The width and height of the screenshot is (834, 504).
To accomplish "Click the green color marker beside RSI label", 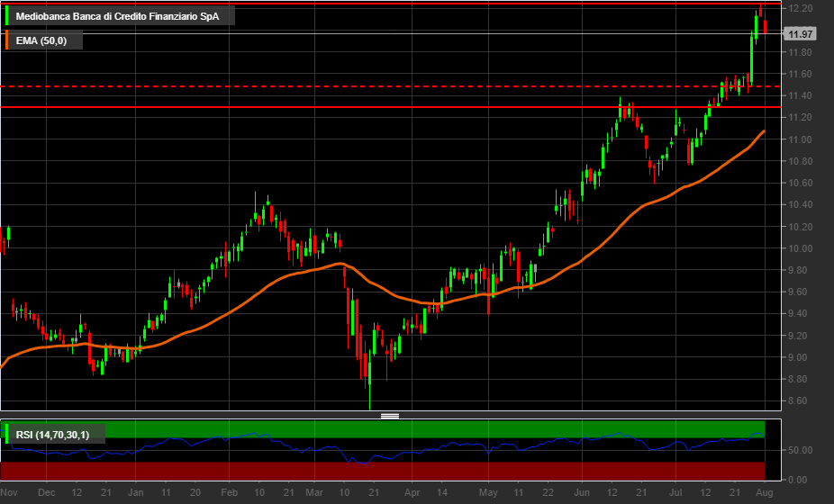I will tap(6, 435).
